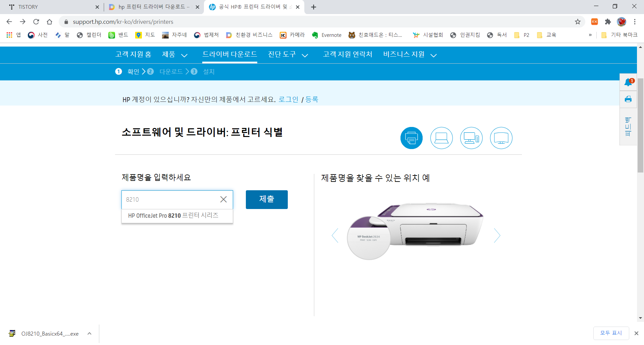
Task: Go forward in browser history
Action: [x=22, y=22]
